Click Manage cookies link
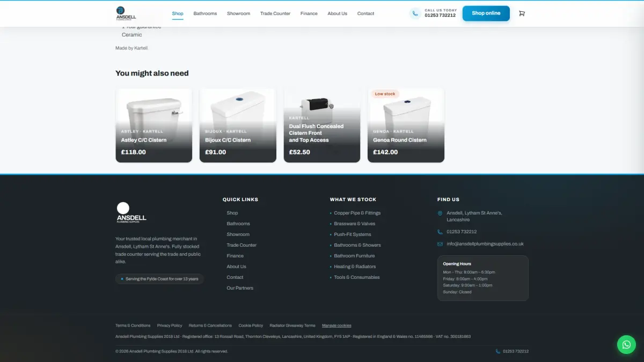 point(336,326)
